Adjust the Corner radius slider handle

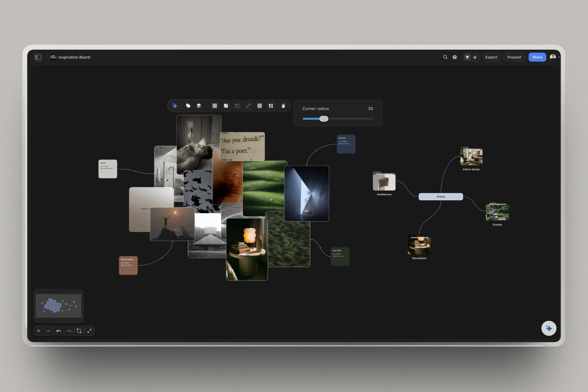[x=324, y=119]
